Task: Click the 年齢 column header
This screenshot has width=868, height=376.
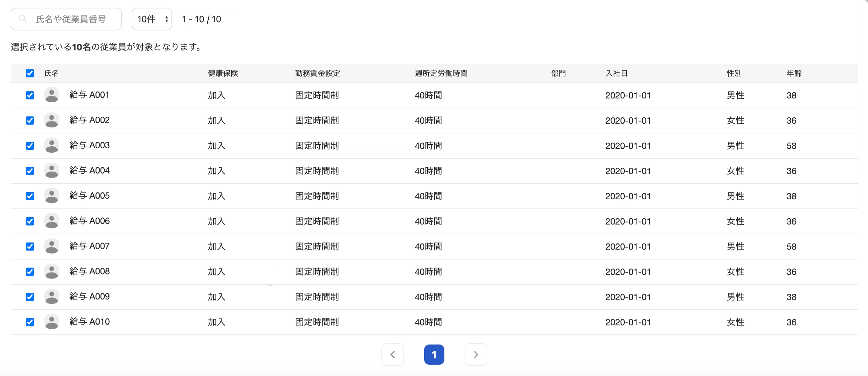Action: click(x=794, y=73)
